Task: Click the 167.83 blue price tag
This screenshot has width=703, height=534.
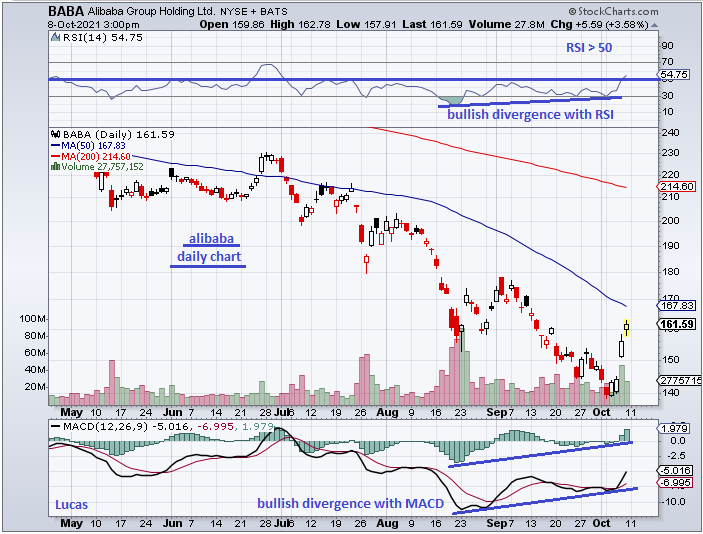Action: point(676,305)
